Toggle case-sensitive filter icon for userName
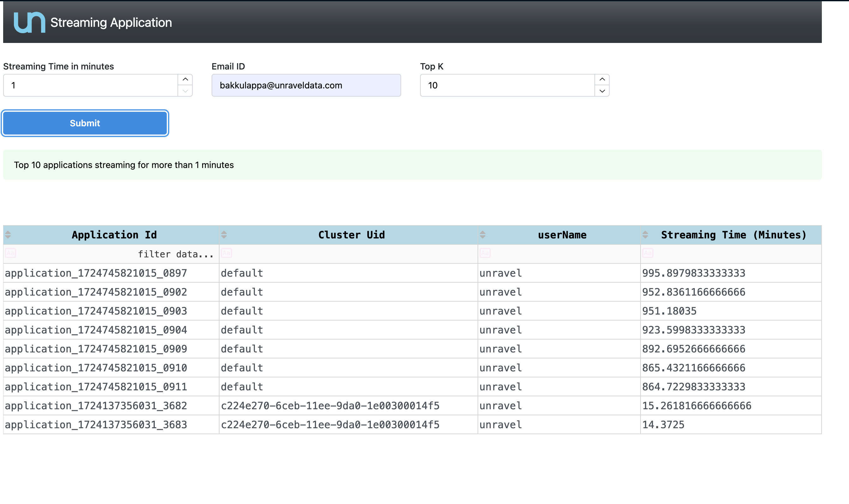The width and height of the screenshot is (849, 504). click(x=485, y=253)
